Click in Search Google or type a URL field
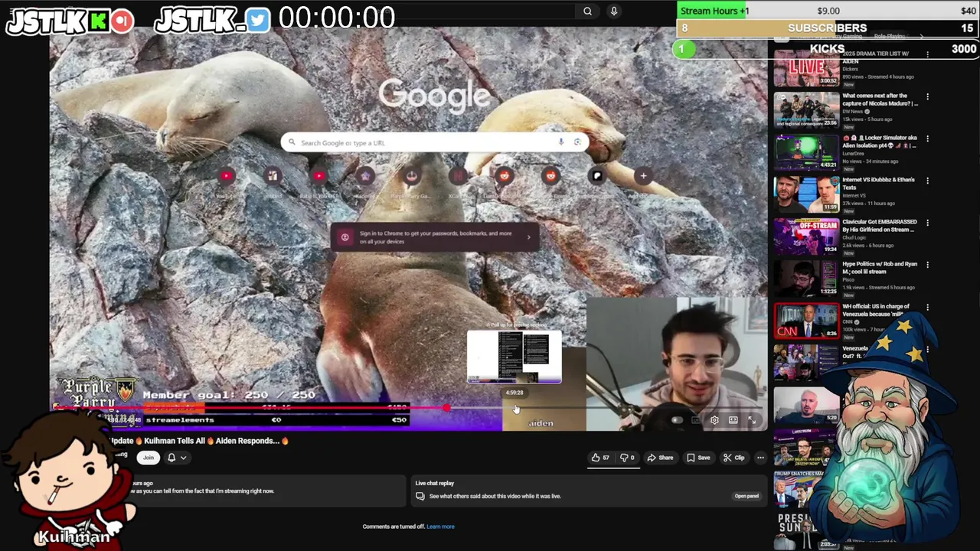 (x=435, y=142)
